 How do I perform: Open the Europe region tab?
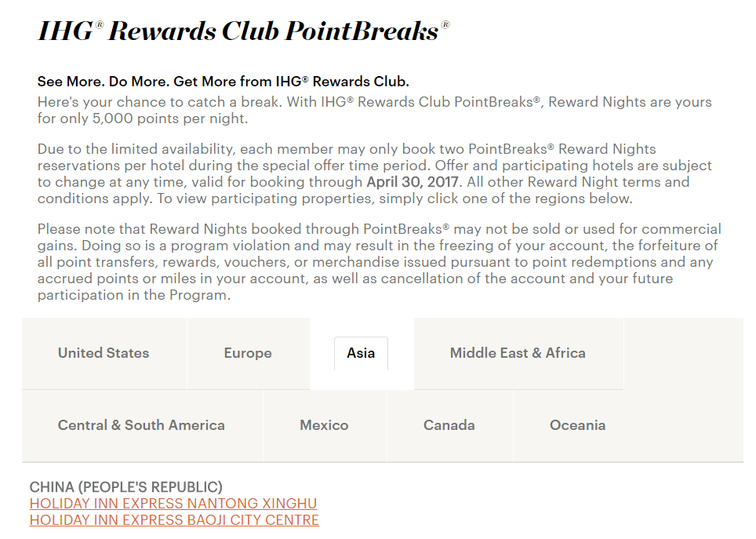click(x=248, y=353)
